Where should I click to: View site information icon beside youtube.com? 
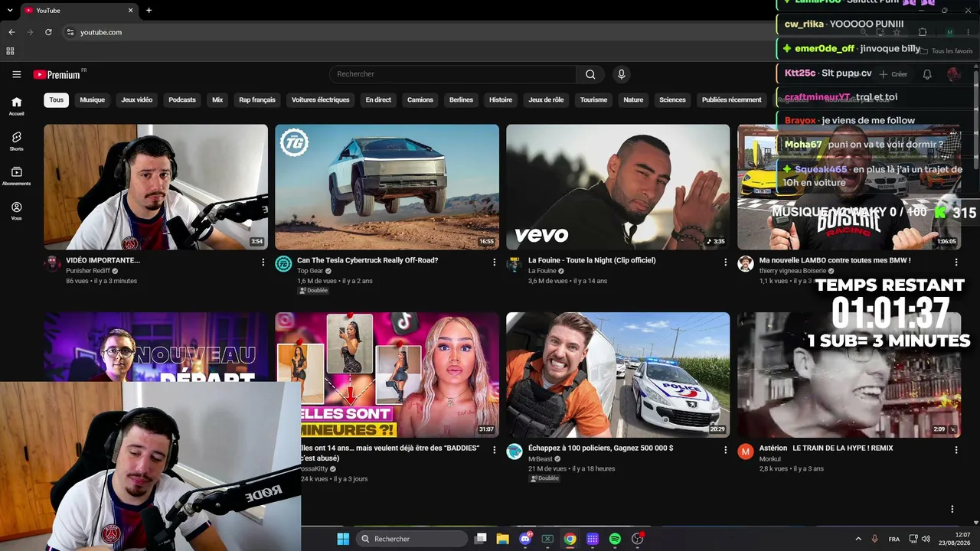coord(70,32)
